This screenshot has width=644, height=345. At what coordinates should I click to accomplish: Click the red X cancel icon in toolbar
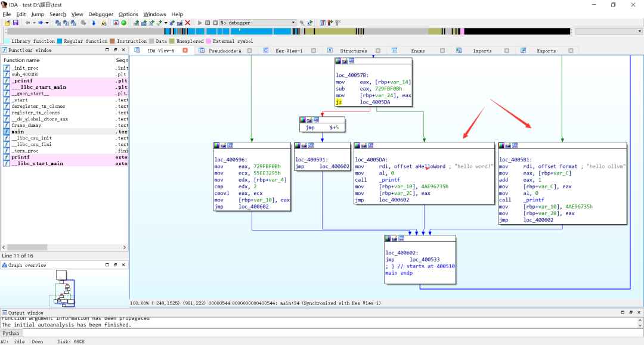(188, 23)
